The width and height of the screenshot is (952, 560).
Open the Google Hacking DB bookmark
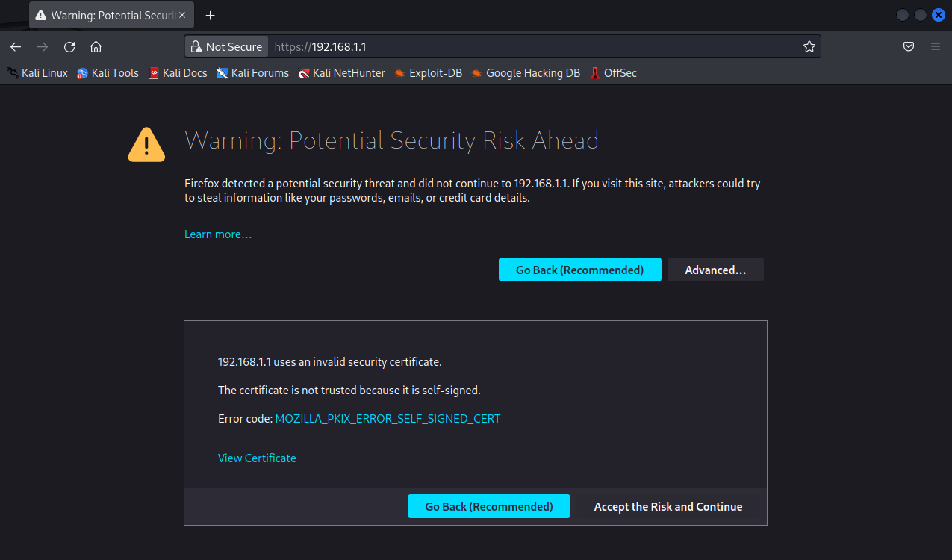(x=526, y=73)
